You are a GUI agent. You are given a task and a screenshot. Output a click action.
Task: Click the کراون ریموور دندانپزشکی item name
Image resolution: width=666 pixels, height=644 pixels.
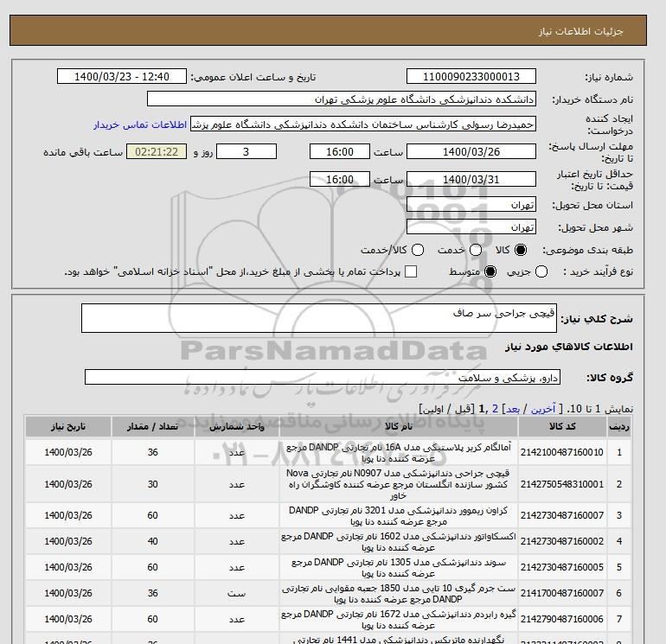coord(399,515)
